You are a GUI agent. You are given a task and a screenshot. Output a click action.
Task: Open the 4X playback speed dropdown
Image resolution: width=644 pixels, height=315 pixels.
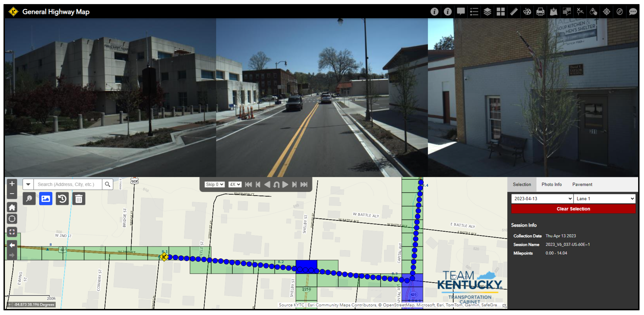[x=235, y=184]
